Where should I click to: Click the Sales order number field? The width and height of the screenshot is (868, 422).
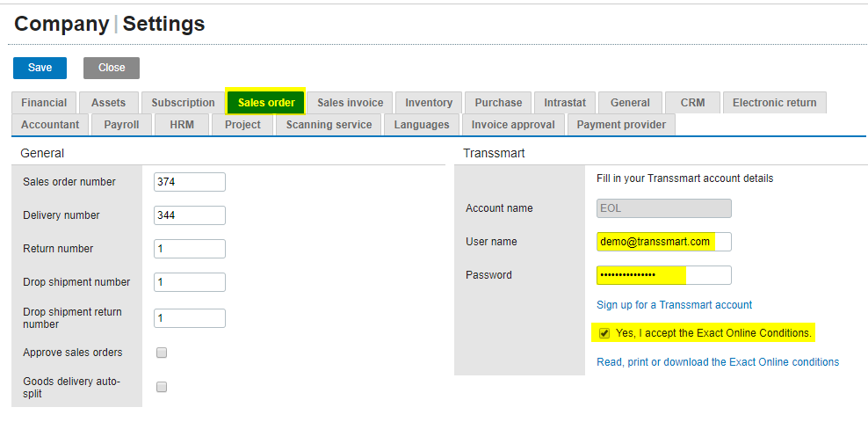click(189, 182)
